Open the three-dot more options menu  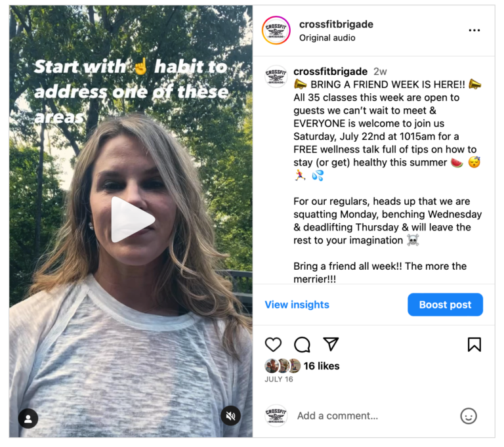pos(474,30)
